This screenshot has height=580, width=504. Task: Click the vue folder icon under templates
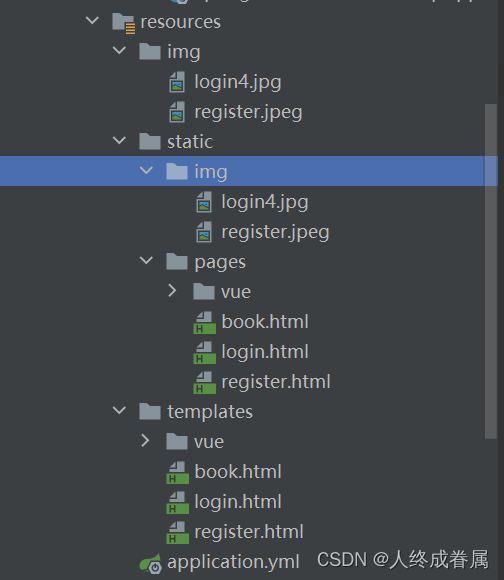177,441
